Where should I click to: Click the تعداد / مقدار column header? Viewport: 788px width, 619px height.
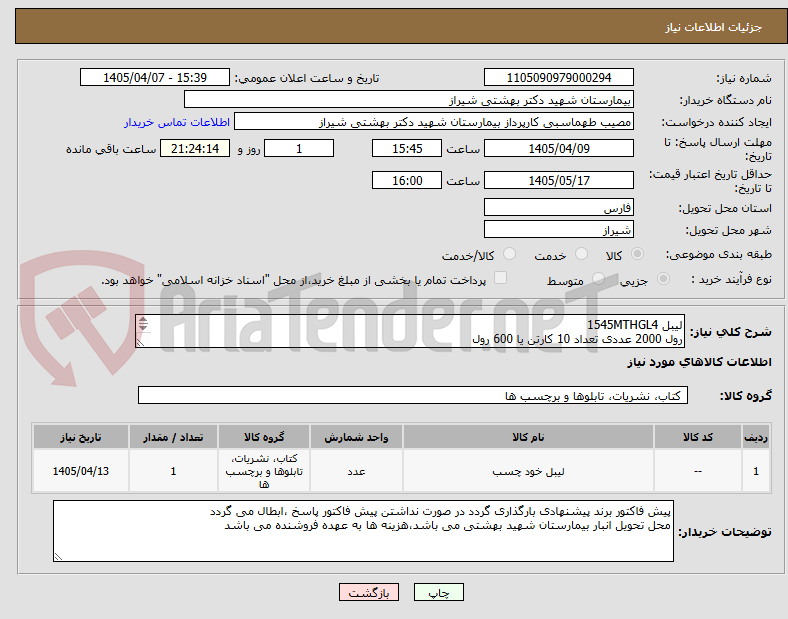pyautogui.click(x=173, y=437)
